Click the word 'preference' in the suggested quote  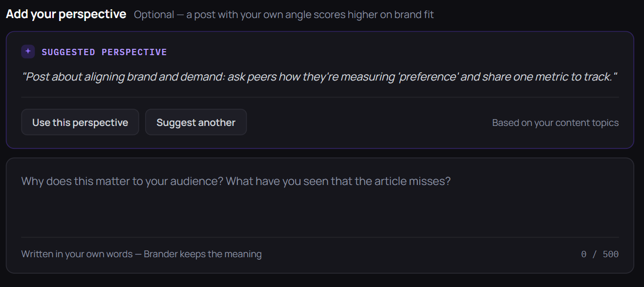[427, 77]
